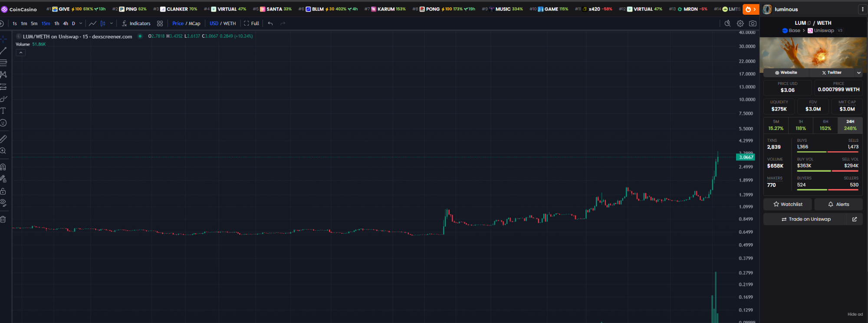Collapse the indicator legend chevron
The image size is (868, 323).
pos(21,52)
